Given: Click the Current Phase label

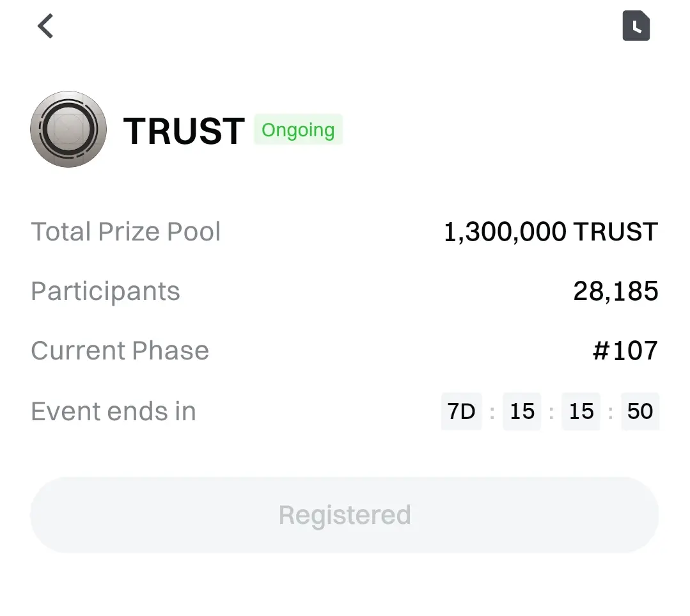Looking at the screenshot, I should (x=120, y=351).
